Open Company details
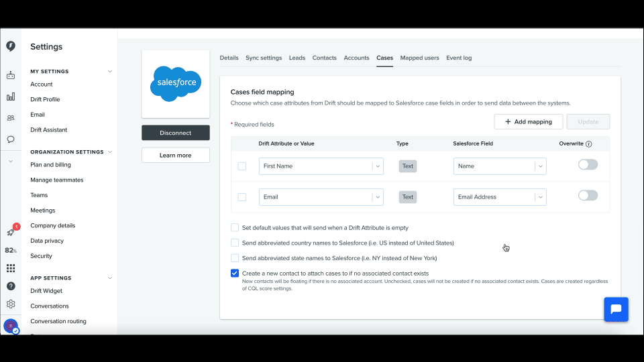The image size is (644, 362). [x=53, y=225]
